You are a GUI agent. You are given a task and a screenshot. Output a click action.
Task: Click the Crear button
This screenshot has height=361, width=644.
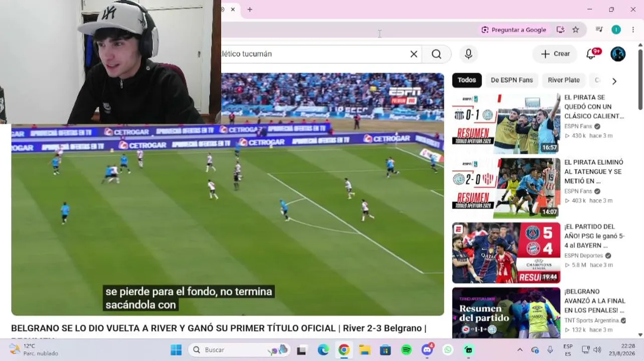click(555, 54)
